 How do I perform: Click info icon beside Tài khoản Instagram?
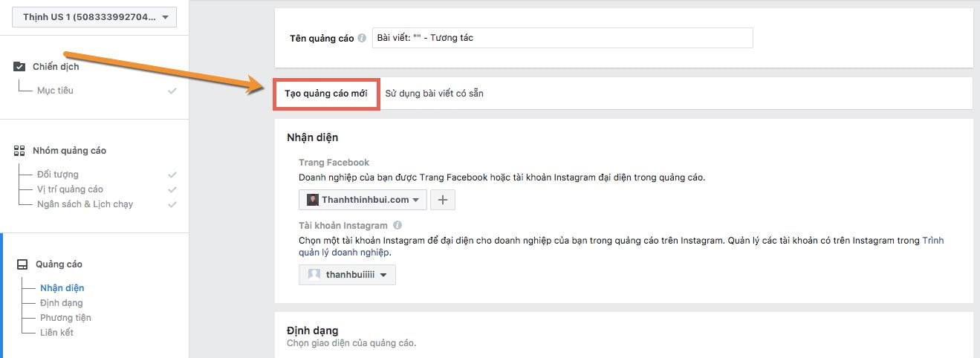click(397, 225)
